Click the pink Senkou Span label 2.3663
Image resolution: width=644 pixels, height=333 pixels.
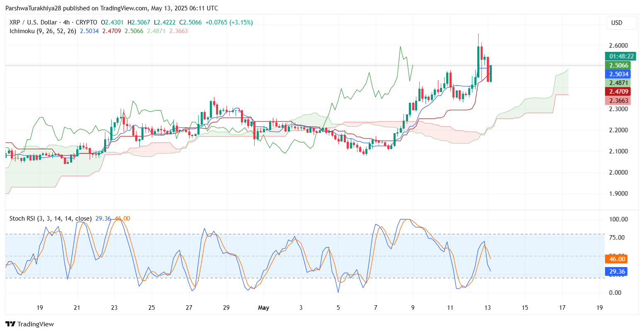[620, 100]
